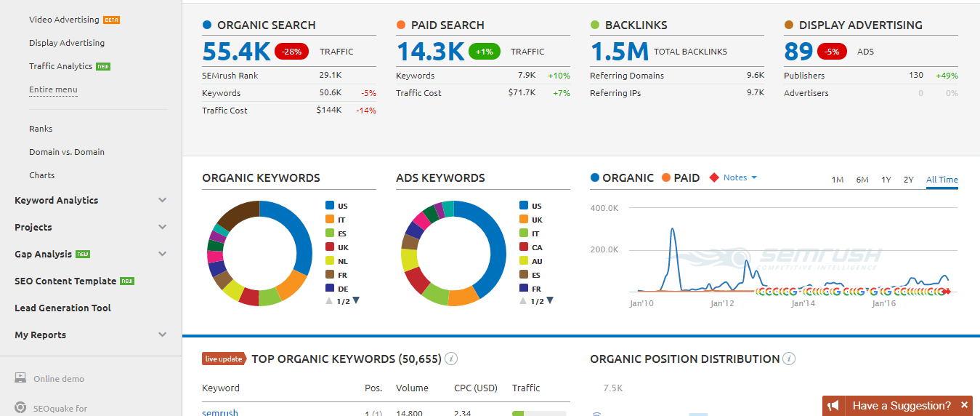Click the SEMrush Rank 29.1K value

pyautogui.click(x=330, y=76)
